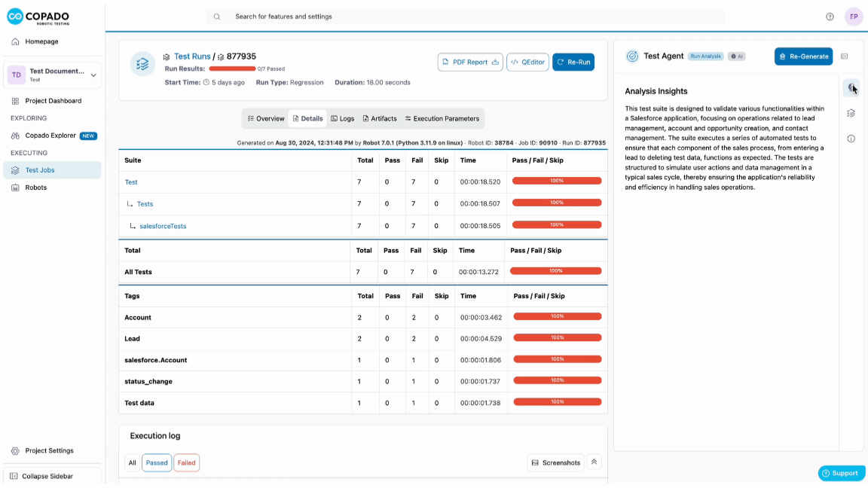Select the Analysis Insights side icon
The width and height of the screenshot is (868, 488).
pos(851,88)
